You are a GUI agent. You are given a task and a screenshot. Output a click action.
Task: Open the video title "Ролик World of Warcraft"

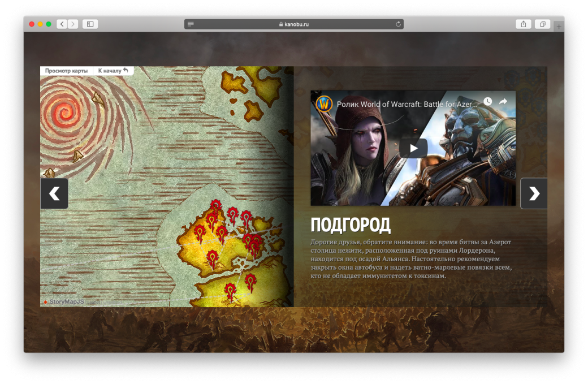pyautogui.click(x=407, y=104)
